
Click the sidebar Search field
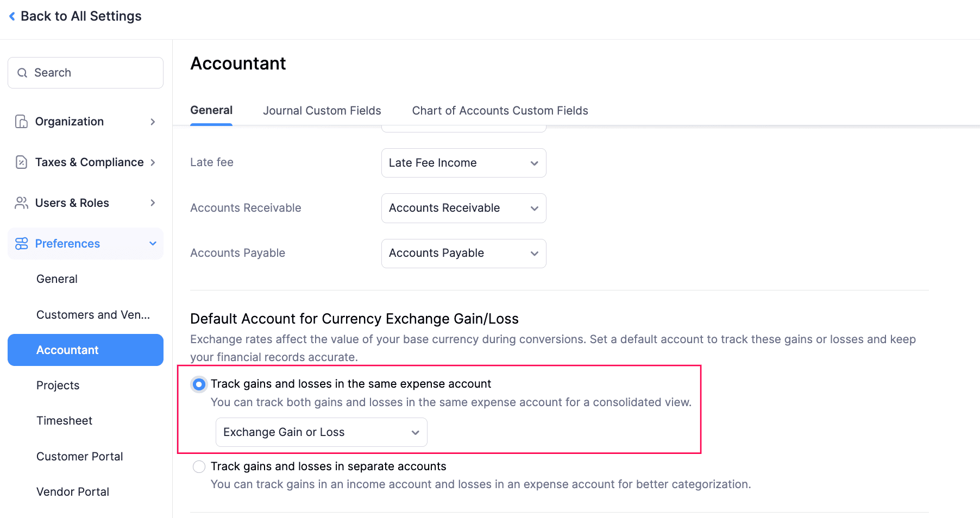(85, 72)
